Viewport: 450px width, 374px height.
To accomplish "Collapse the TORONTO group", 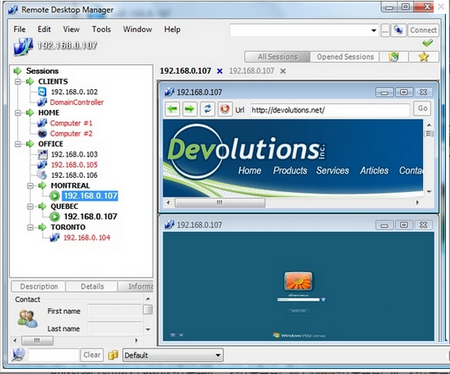I will (30, 227).
